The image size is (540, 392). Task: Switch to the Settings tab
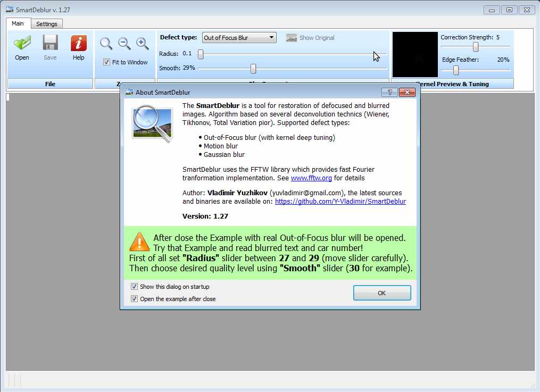pos(46,24)
